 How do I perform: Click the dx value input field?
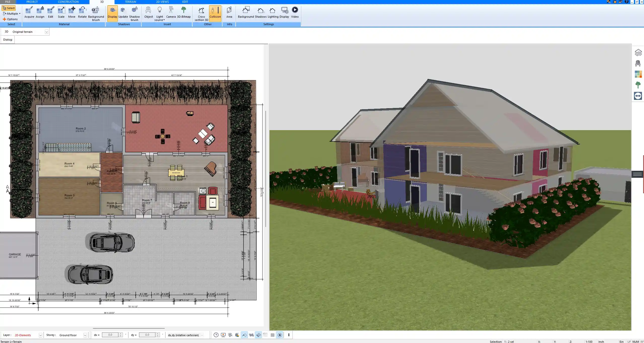point(110,335)
